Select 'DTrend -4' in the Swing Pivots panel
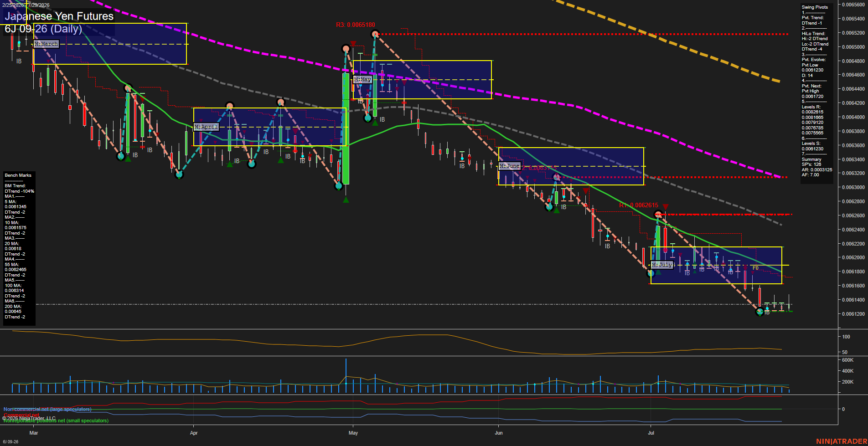 point(812,49)
